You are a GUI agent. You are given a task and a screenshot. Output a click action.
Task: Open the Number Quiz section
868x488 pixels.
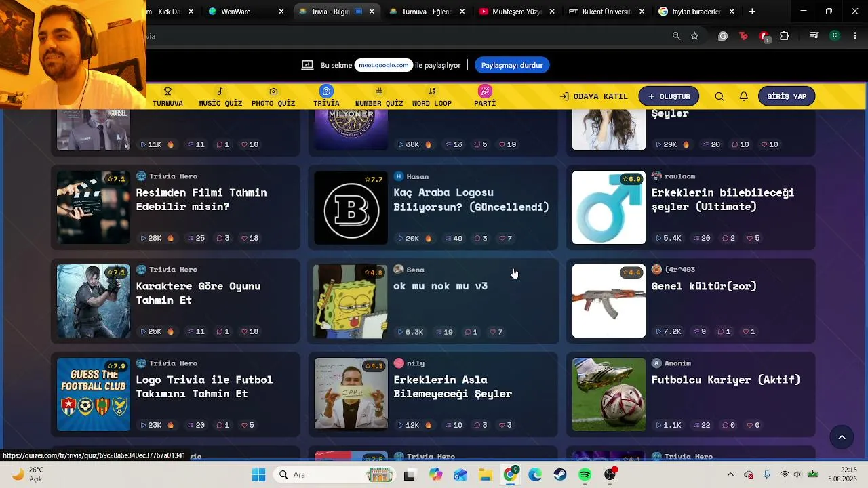[x=379, y=96]
